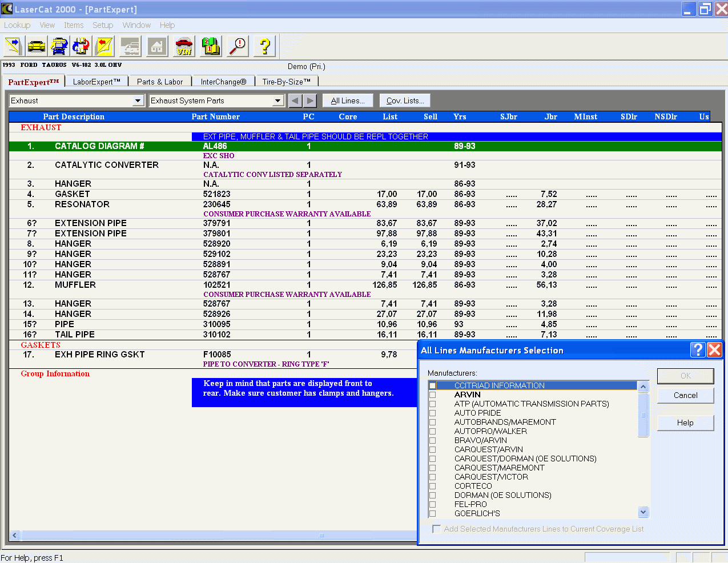Click the magnifier with exclamation mark icon
Screen dimensions: 728x563
[x=238, y=46]
